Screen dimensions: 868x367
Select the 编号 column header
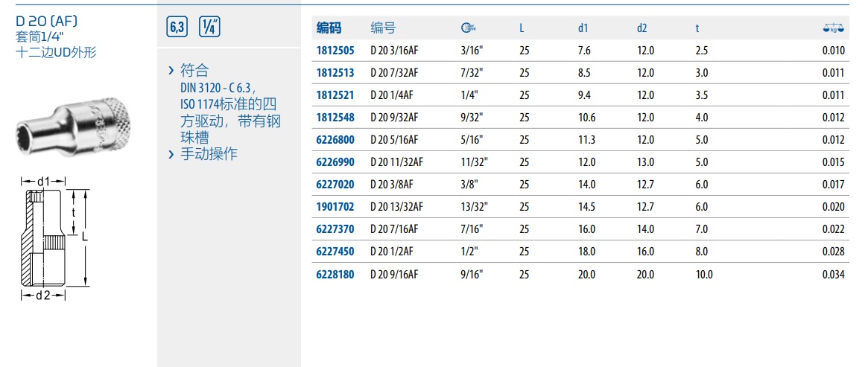point(383,28)
